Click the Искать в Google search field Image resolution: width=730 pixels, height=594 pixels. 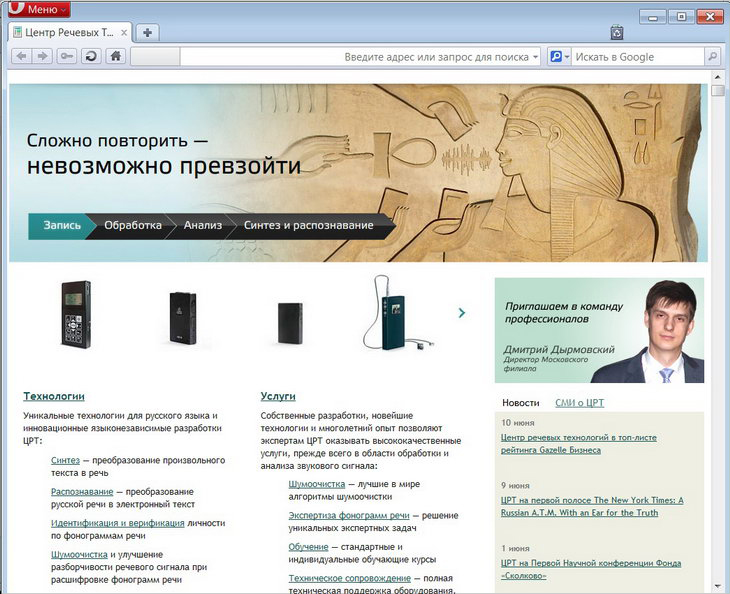coord(638,57)
